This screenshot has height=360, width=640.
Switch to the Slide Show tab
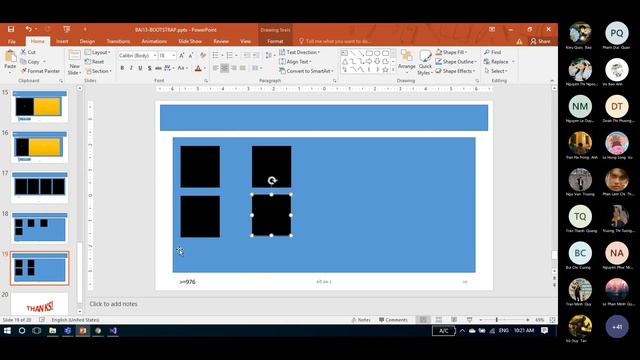190,41
